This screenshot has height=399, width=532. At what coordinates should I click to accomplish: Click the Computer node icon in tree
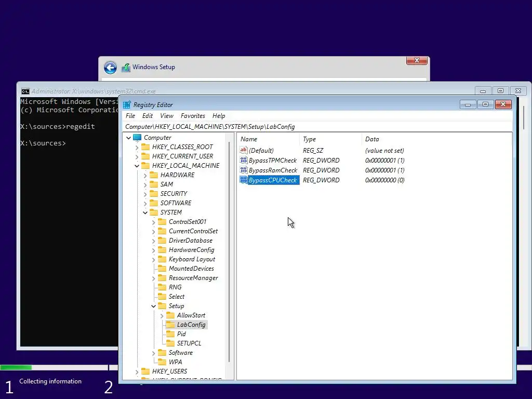(137, 137)
